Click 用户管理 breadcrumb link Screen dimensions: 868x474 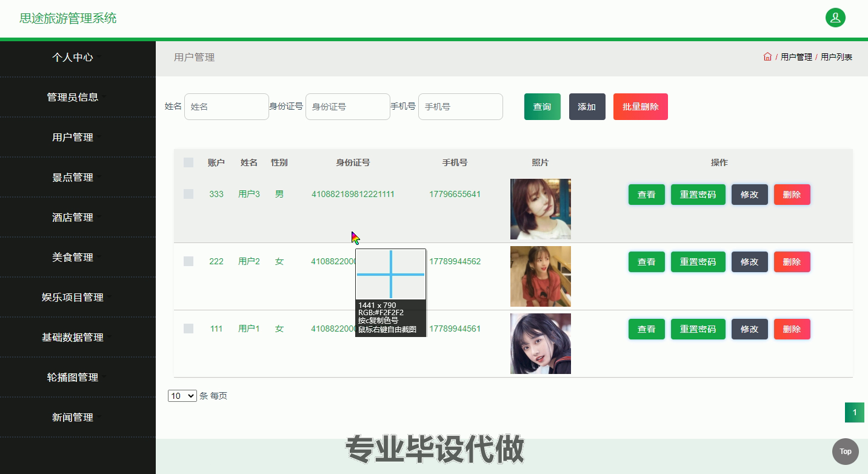tap(796, 57)
